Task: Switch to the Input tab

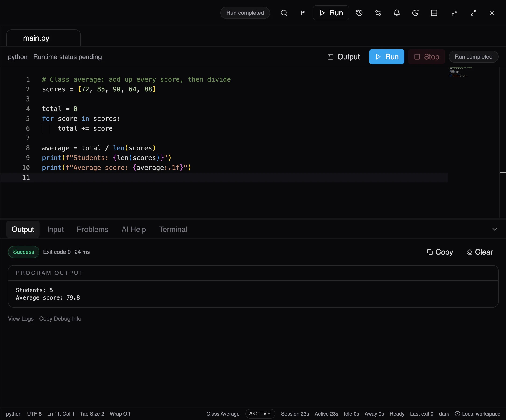Action: (x=55, y=229)
